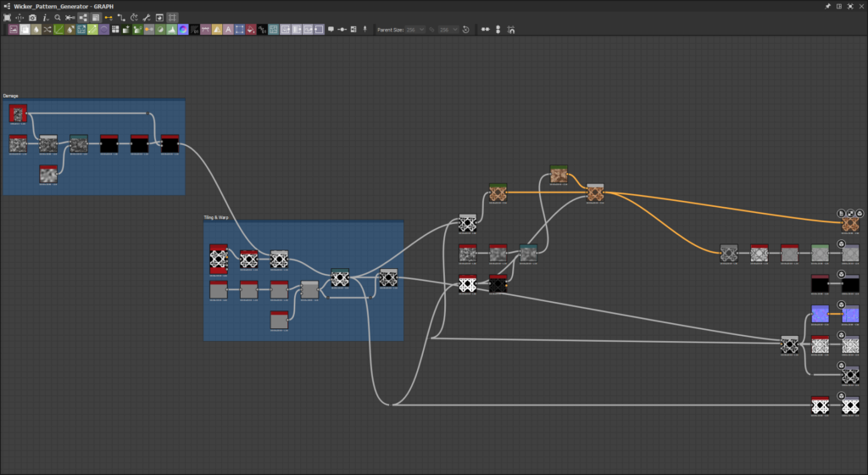Click the magnifier search icon in toolbar
868x475 pixels.
58,17
